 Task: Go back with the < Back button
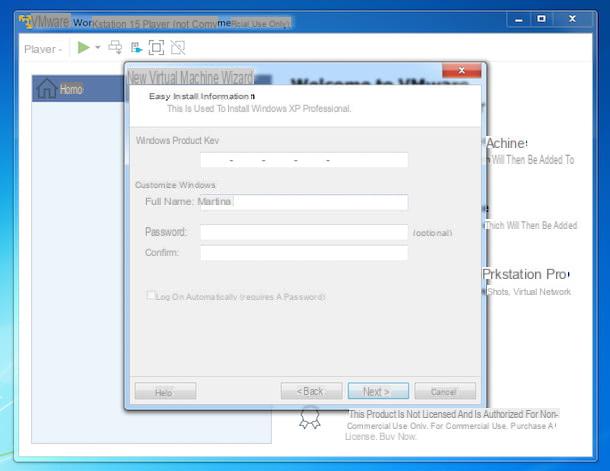(311, 391)
